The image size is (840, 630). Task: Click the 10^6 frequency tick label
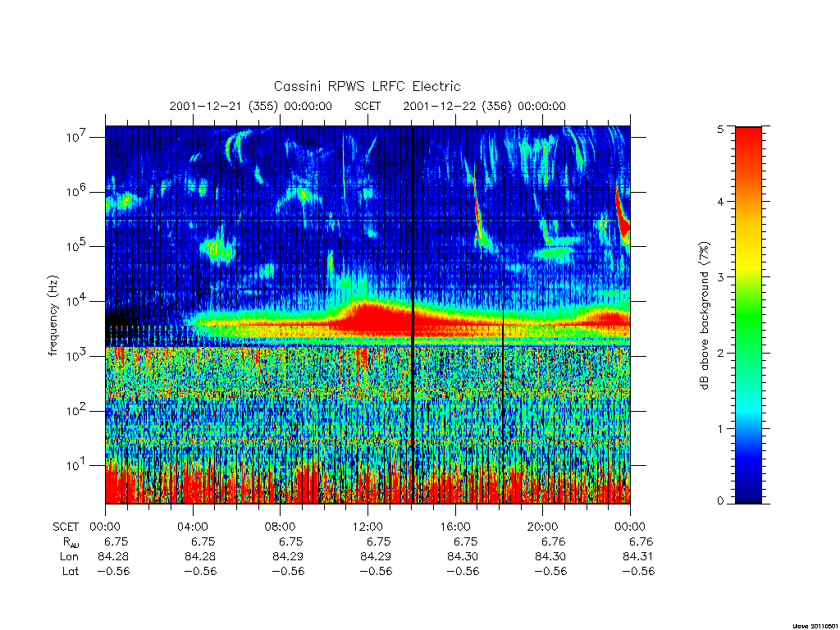(x=77, y=191)
